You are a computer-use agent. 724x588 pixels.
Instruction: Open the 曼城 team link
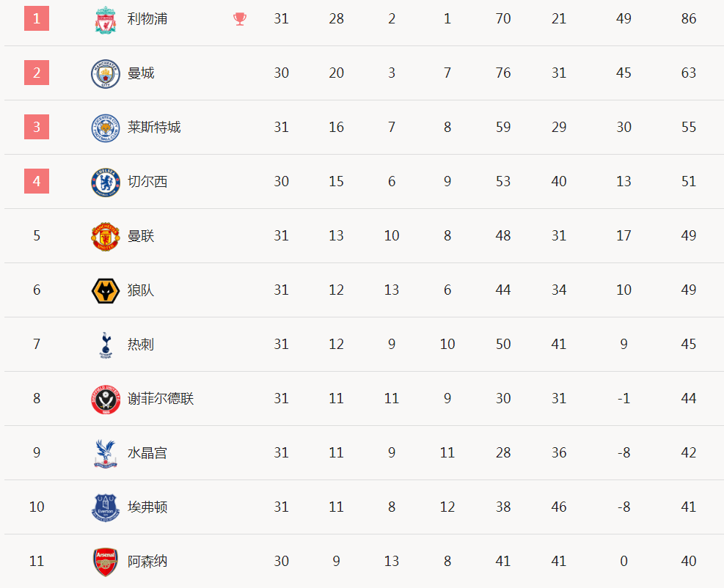click(x=141, y=73)
